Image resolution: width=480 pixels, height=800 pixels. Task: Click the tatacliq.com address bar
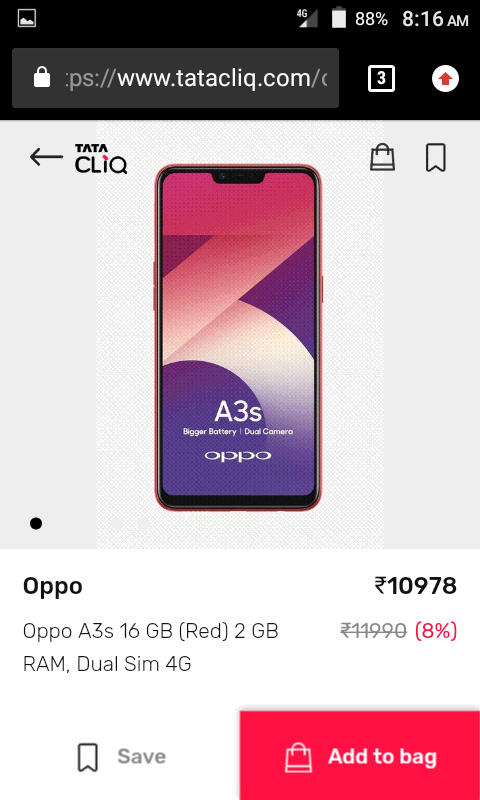(175, 78)
